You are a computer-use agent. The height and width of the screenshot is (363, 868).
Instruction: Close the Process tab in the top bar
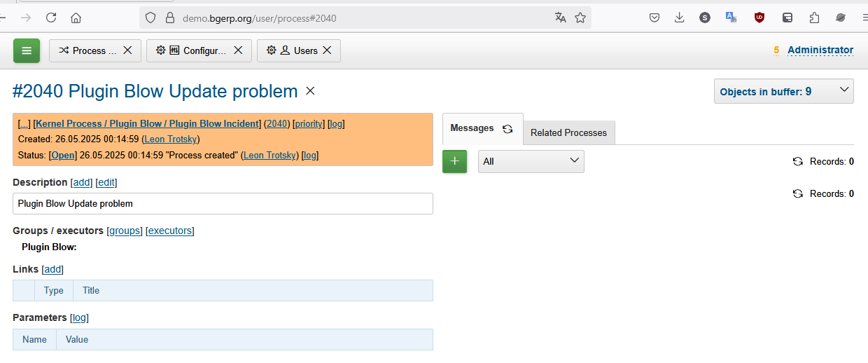click(x=127, y=50)
